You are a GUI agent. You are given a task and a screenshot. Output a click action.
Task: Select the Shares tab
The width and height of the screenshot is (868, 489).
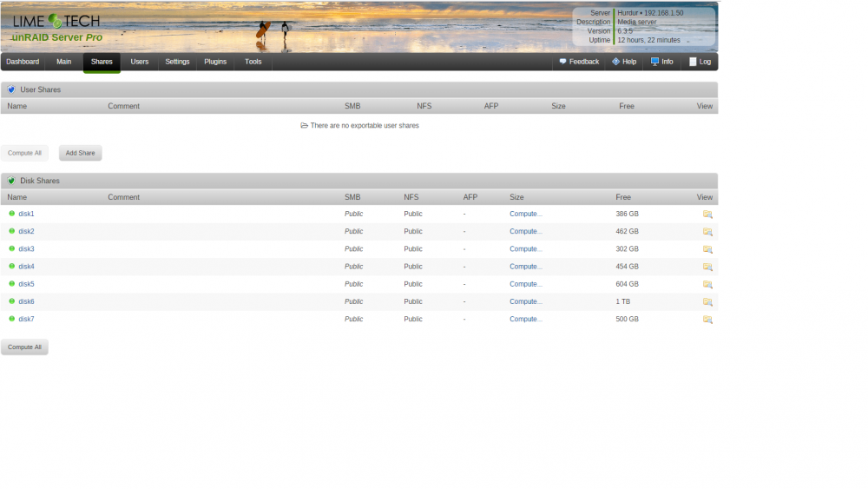102,62
